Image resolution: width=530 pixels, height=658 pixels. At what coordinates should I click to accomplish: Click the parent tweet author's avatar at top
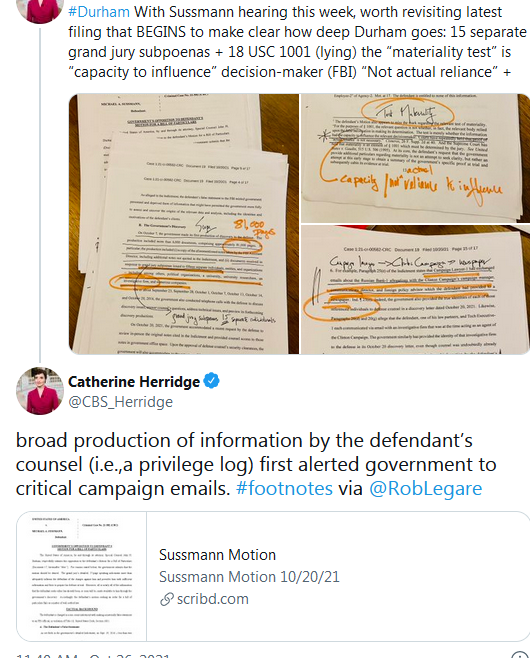[x=40, y=9]
